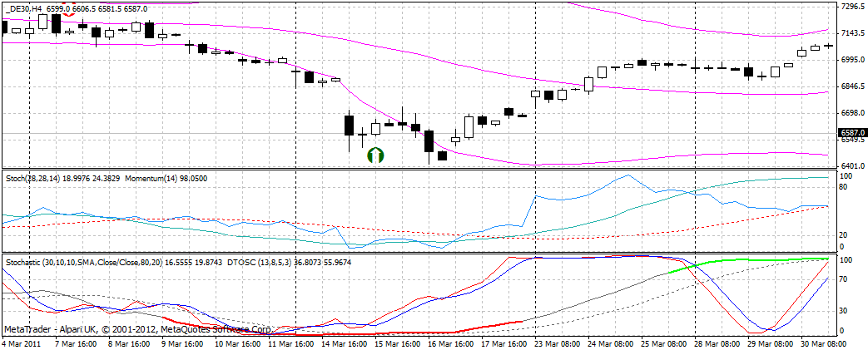Click the 28 Mar 08:00 time label
The height and width of the screenshot is (350, 868).
[718, 343]
